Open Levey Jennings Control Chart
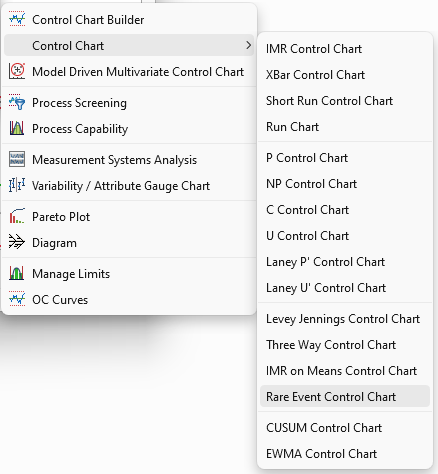This screenshot has width=438, height=474. pyautogui.click(x=345, y=319)
